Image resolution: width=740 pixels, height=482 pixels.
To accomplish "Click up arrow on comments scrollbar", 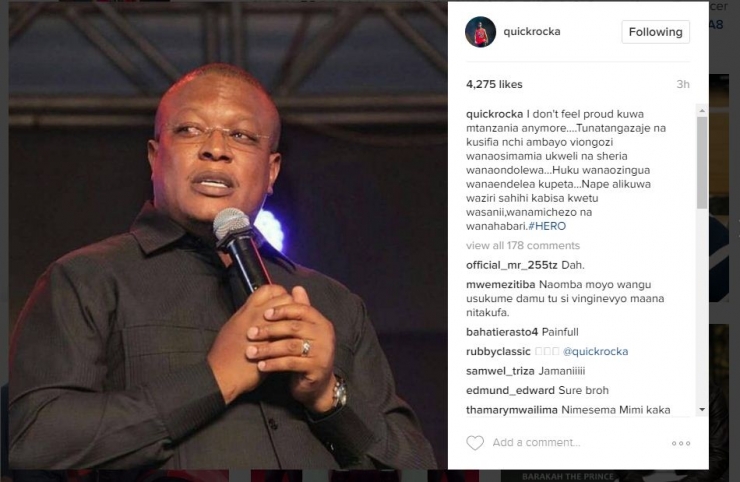I will click(x=702, y=110).
